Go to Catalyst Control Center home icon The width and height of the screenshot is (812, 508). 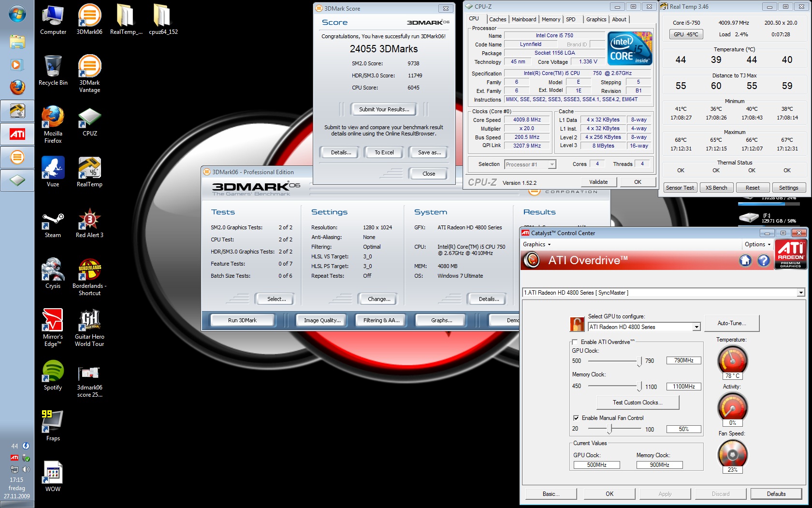745,261
